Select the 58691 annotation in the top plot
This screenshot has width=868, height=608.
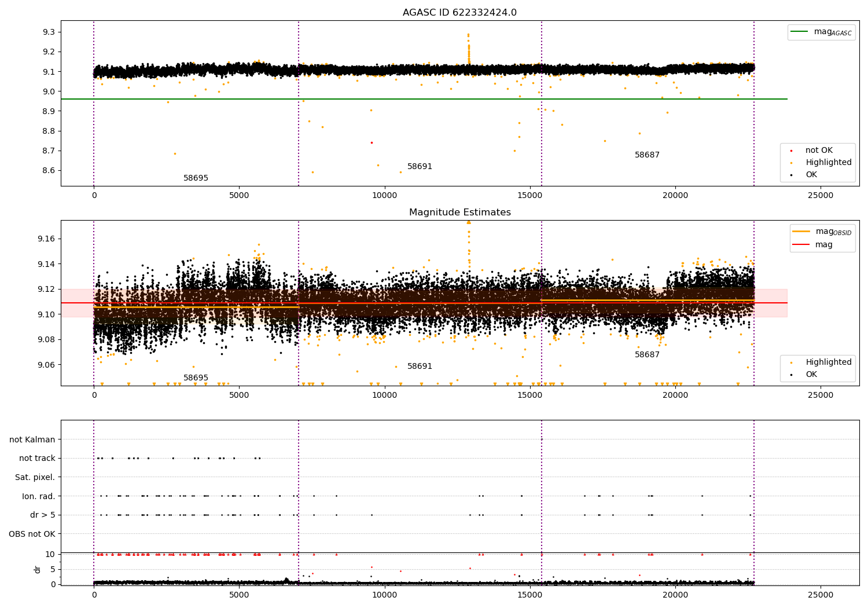coord(420,167)
